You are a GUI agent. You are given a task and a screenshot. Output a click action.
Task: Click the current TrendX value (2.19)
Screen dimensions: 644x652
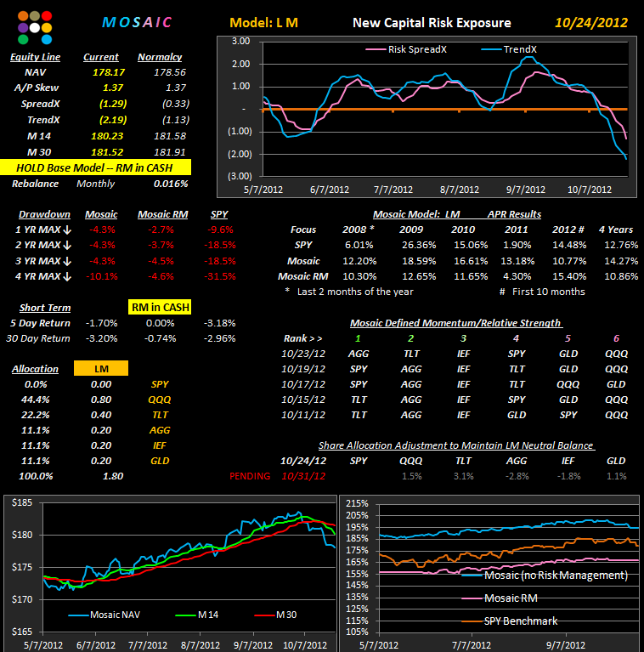point(113,120)
